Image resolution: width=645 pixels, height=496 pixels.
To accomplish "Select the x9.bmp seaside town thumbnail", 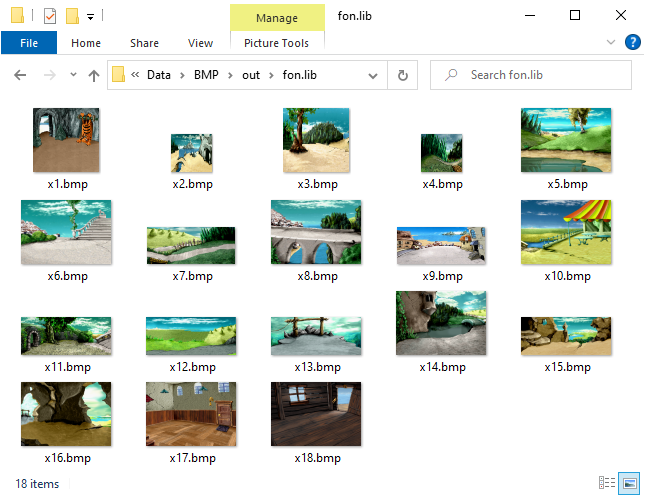I will tap(441, 246).
